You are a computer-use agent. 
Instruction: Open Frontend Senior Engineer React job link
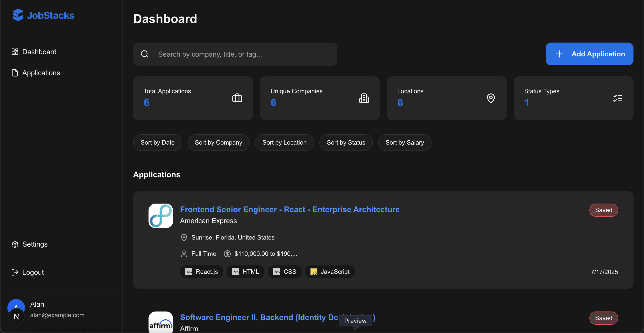[x=290, y=209]
